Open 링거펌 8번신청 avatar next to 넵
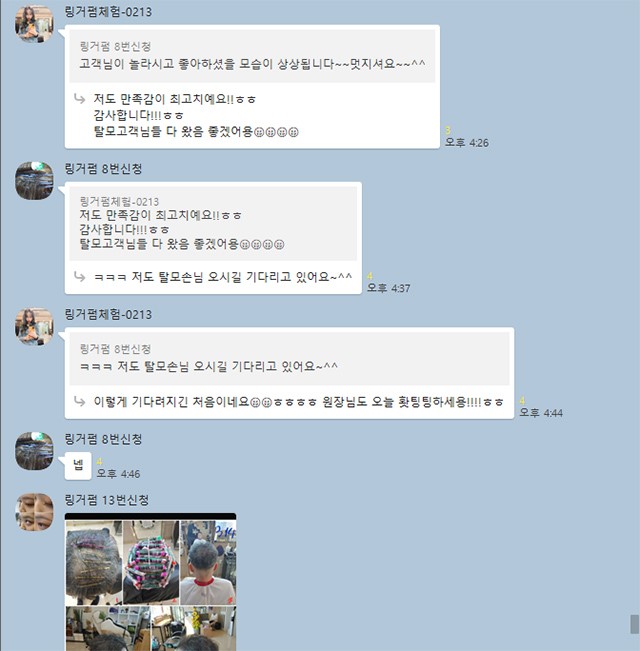Screen dimensions: 640x651 (x=34, y=451)
